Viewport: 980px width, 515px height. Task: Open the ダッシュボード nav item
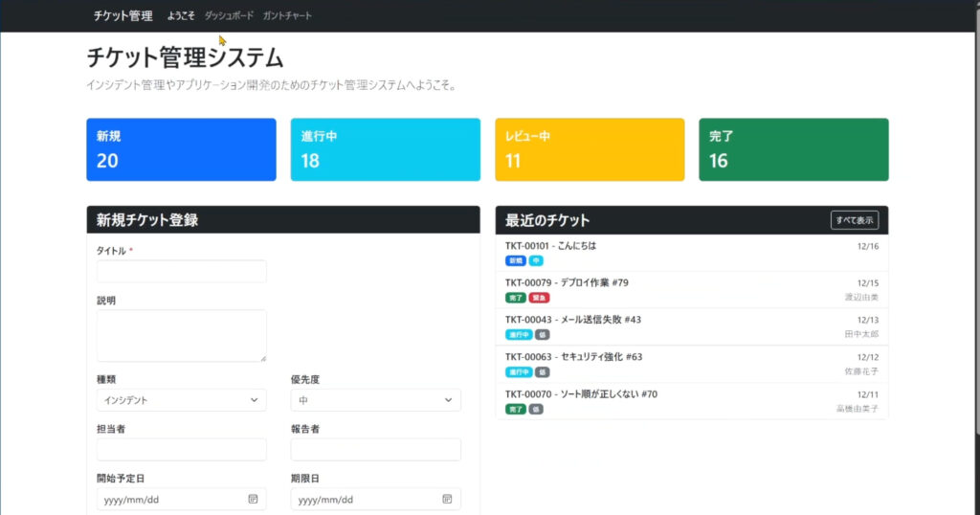tap(229, 16)
